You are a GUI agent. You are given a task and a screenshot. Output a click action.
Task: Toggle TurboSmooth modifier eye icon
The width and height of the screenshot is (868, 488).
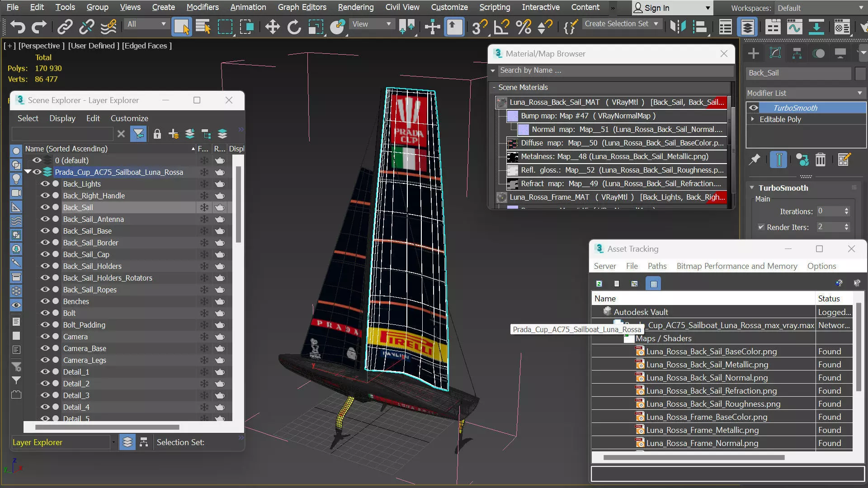(x=754, y=108)
